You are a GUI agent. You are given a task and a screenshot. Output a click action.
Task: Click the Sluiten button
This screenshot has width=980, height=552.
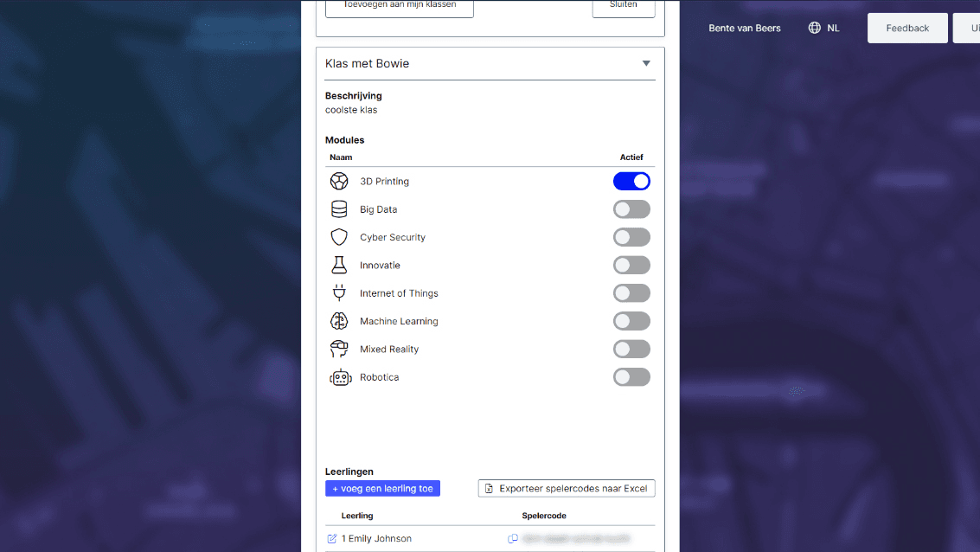624,5
